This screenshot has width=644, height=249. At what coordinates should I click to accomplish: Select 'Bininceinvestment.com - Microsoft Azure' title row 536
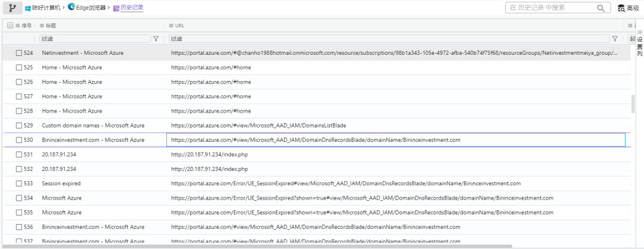click(93, 227)
